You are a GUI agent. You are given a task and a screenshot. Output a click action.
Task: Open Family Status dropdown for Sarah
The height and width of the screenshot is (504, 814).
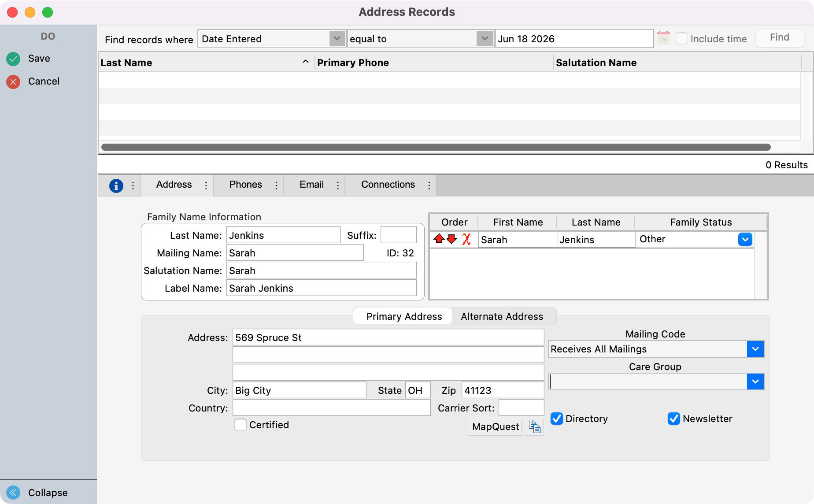tap(745, 239)
